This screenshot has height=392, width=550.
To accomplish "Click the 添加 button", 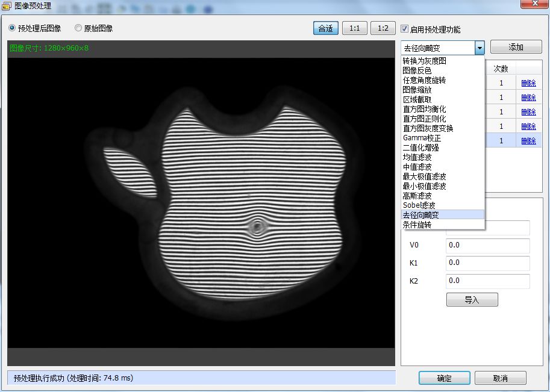I will pos(516,47).
